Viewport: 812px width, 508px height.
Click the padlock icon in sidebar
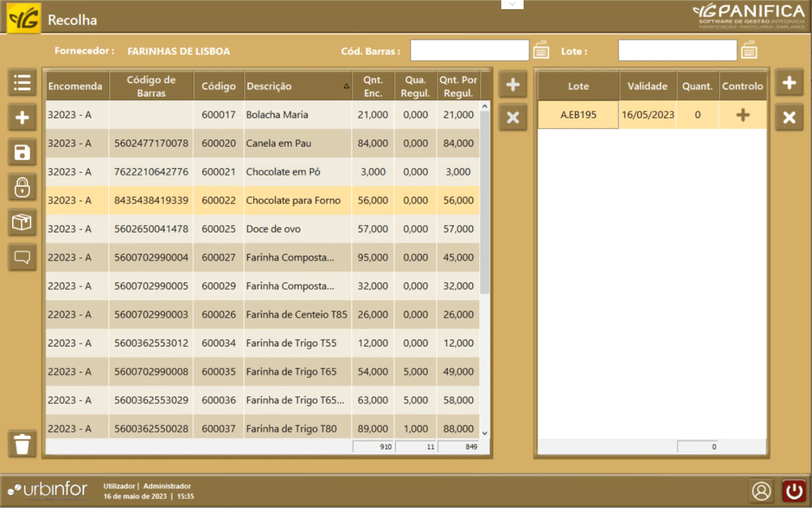click(22, 188)
